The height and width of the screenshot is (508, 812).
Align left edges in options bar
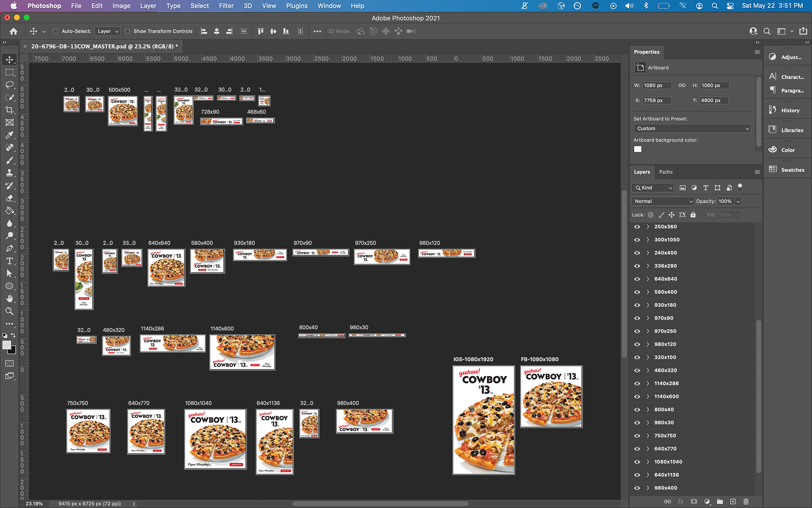pyautogui.click(x=204, y=31)
